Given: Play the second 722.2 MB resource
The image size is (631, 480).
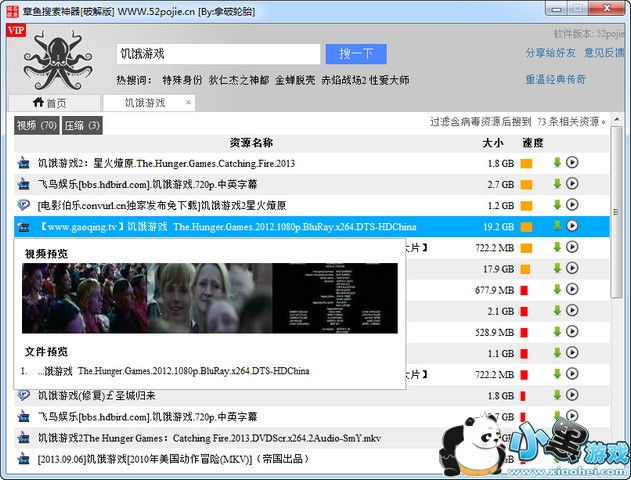Looking at the screenshot, I should tap(572, 374).
